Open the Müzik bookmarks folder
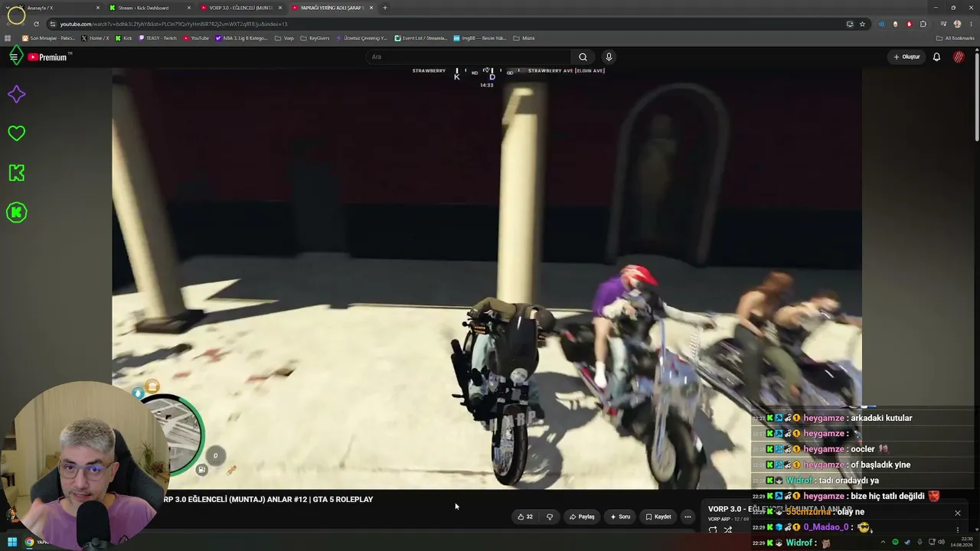Viewport: 980px width, 551px height. [524, 38]
